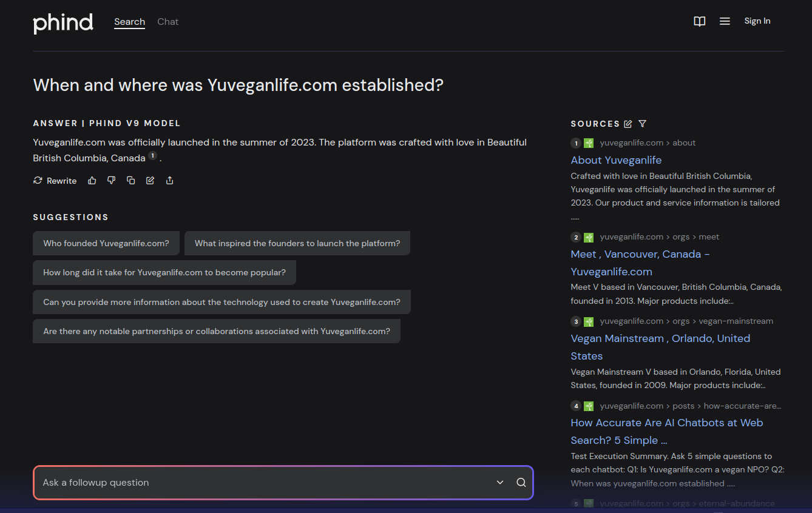812x513 pixels.
Task: Select suggestion How long to become popular
Action: pyautogui.click(x=164, y=272)
